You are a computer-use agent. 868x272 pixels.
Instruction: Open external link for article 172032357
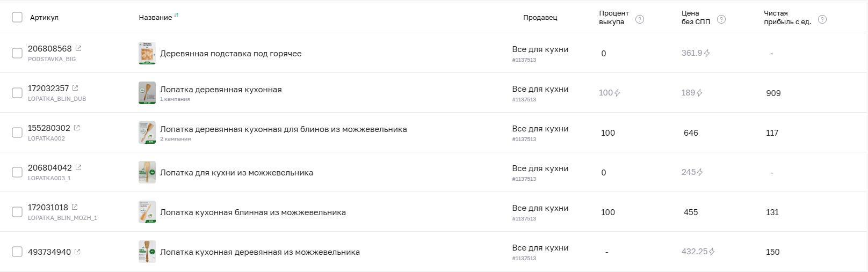75,88
